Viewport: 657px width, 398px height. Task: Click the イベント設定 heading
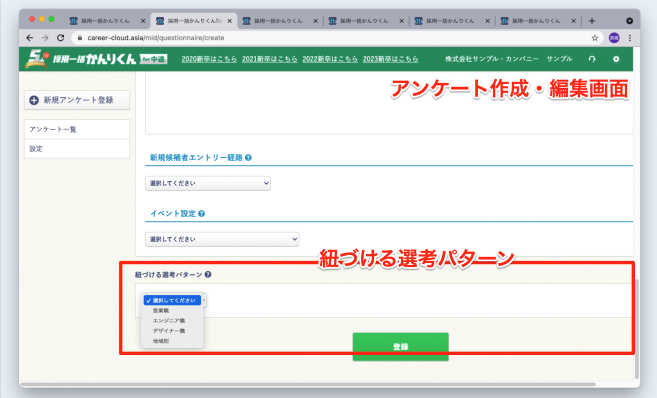point(173,214)
